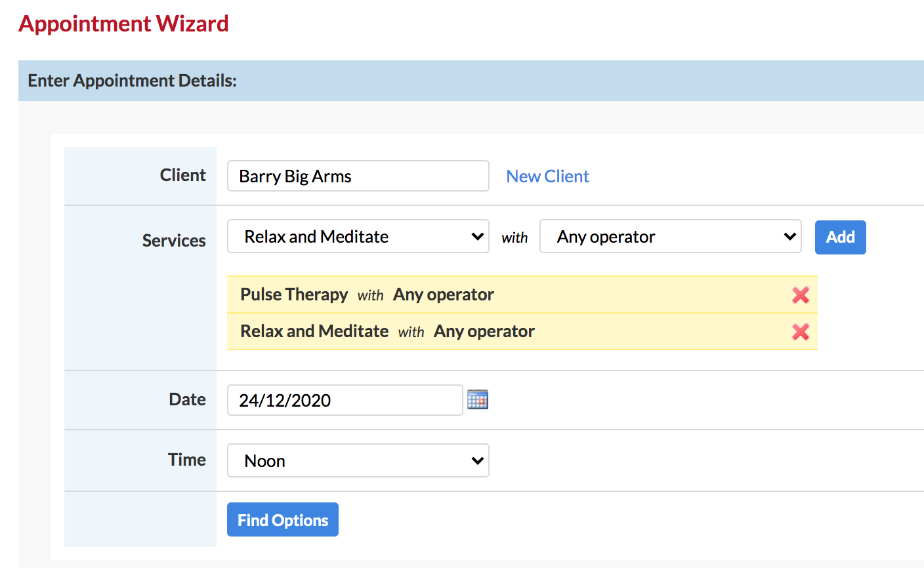Expand the Relax and Meditate services dropdown
The image size is (924, 568).
(x=358, y=236)
